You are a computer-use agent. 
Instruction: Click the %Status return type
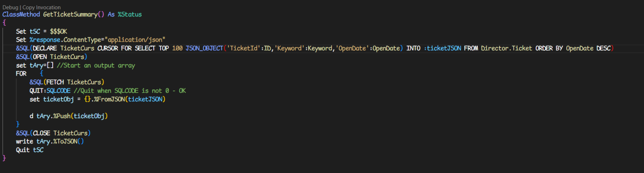[130, 15]
